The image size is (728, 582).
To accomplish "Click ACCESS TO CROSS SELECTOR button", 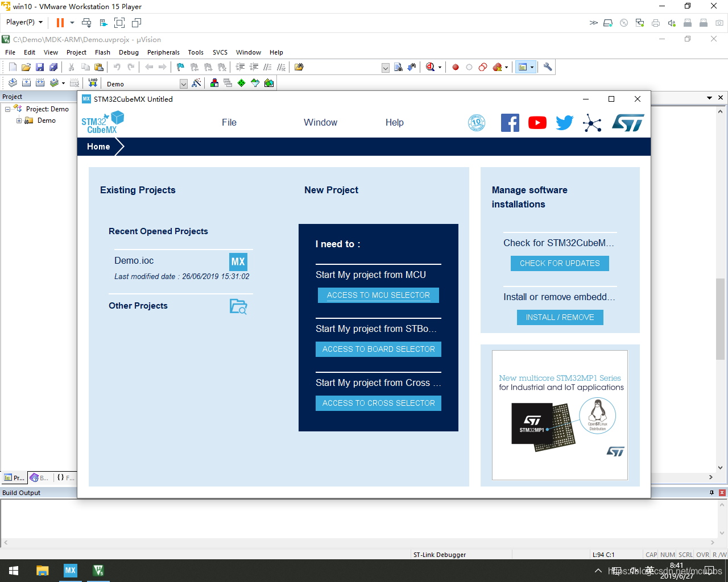I will [x=378, y=403].
